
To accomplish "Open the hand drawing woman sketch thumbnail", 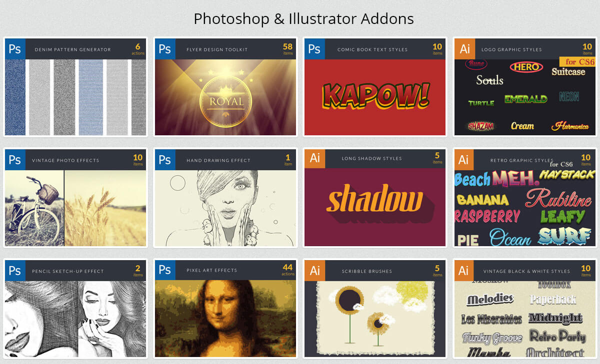I will [225, 208].
